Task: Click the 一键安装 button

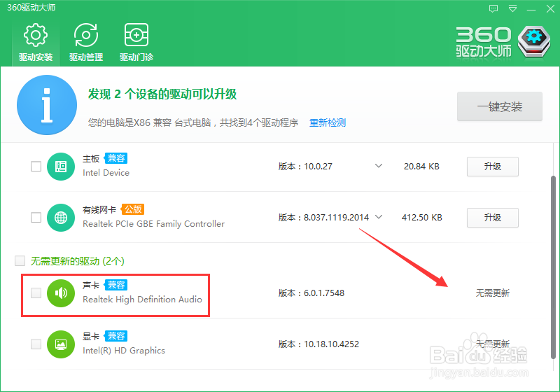Action: [500, 106]
